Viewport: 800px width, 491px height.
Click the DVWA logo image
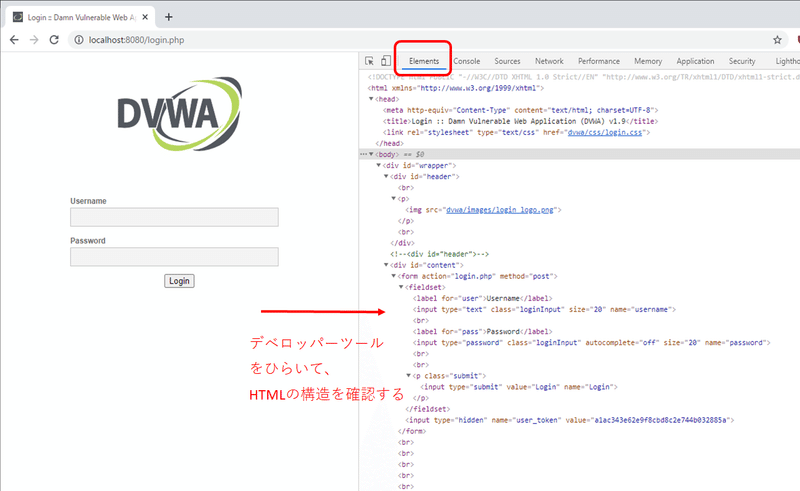click(x=180, y=114)
